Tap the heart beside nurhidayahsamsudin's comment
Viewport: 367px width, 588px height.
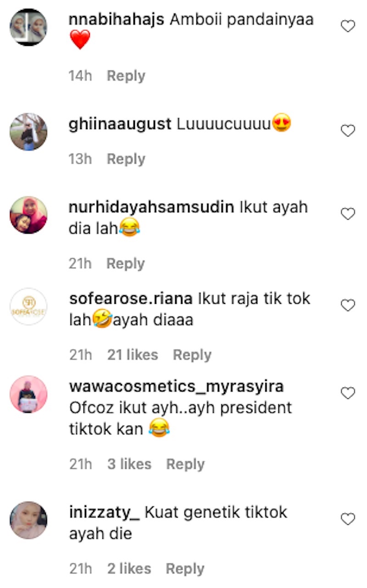(348, 214)
